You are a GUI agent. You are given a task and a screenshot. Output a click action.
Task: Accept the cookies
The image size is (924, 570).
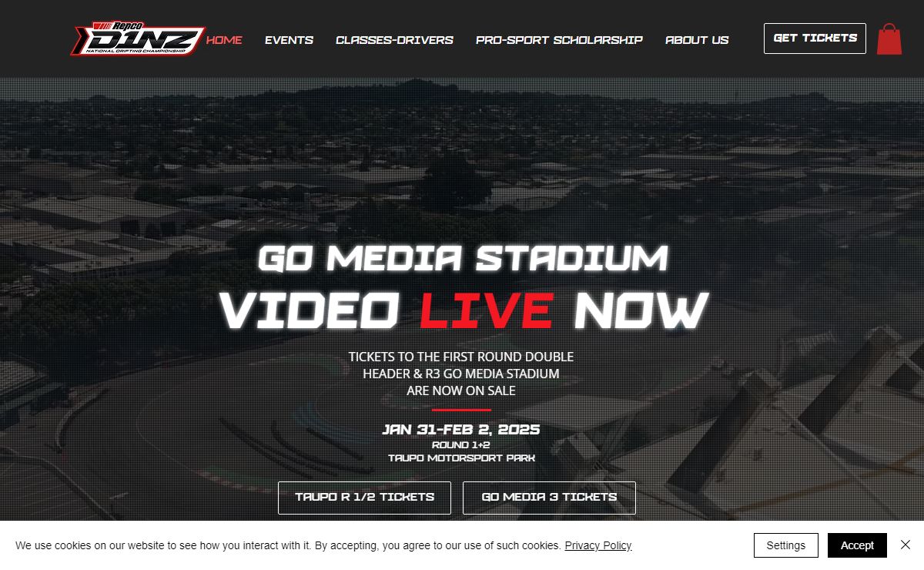point(857,545)
